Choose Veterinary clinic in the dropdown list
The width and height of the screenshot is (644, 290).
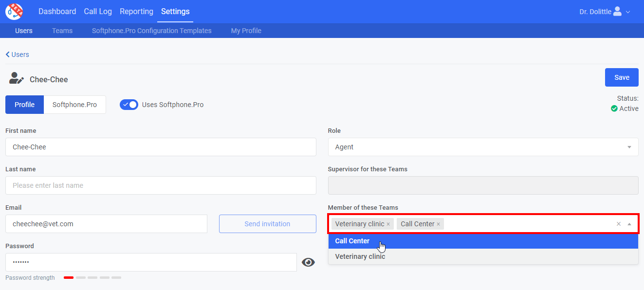point(483,256)
